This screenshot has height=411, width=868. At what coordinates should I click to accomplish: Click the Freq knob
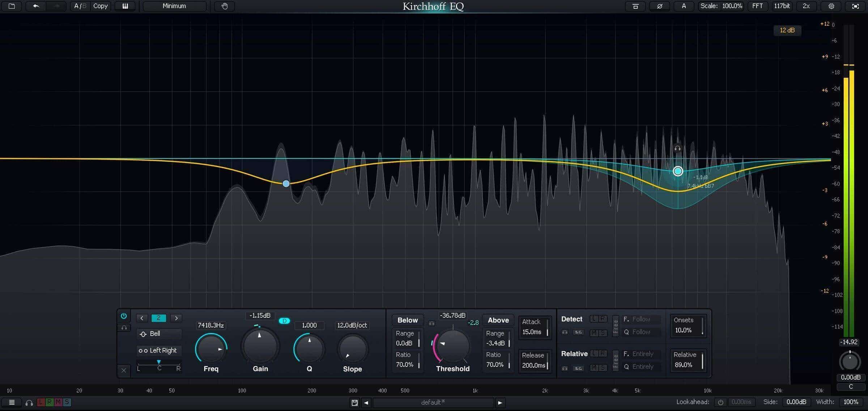coord(211,349)
